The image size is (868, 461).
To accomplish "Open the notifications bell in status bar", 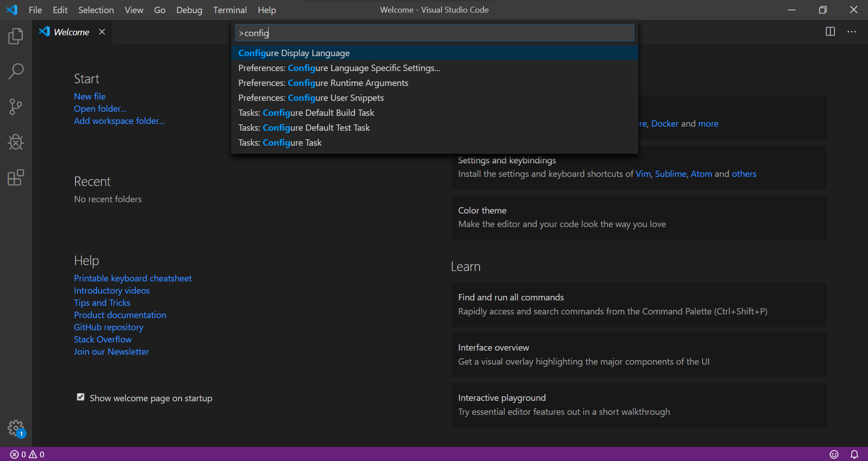I will [854, 454].
